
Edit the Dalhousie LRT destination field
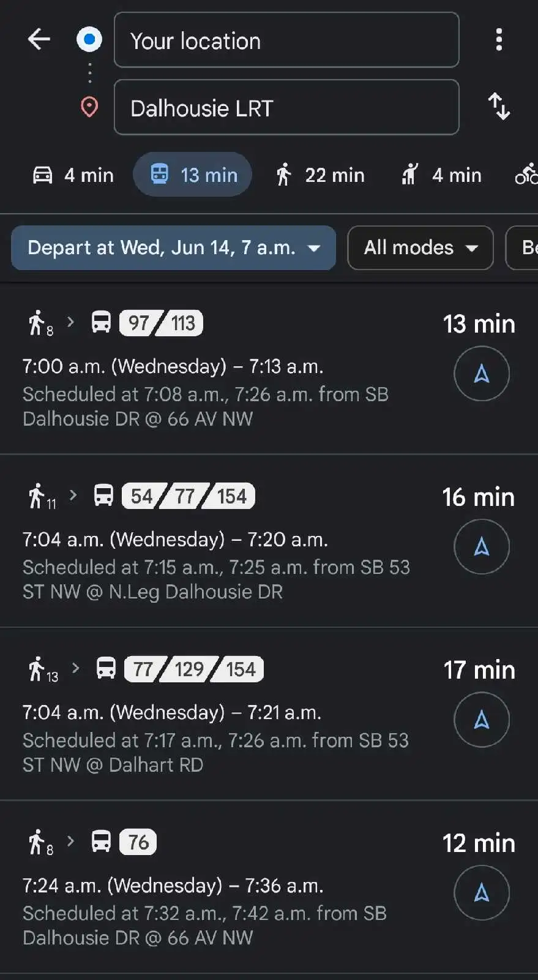coord(286,107)
